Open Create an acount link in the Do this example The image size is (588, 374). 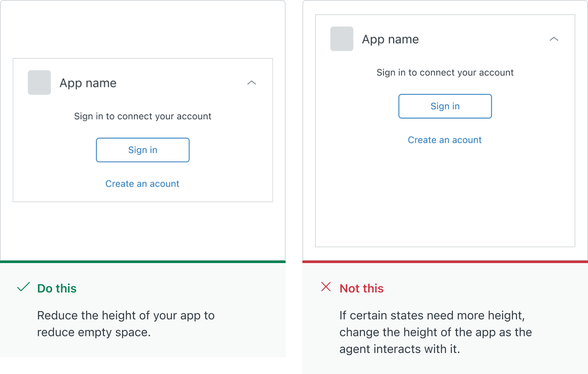click(x=142, y=184)
